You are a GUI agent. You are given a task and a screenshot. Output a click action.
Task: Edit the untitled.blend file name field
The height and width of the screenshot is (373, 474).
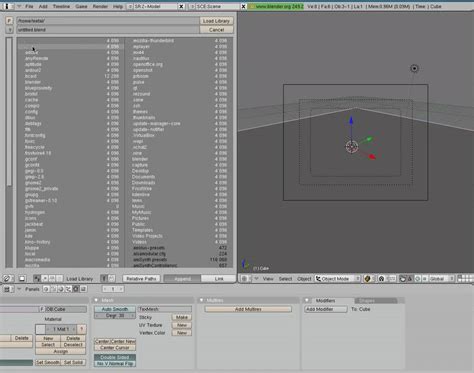(x=108, y=30)
